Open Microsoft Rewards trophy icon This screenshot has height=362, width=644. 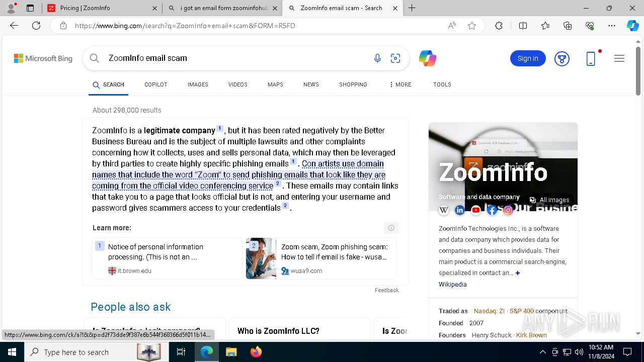click(x=562, y=58)
